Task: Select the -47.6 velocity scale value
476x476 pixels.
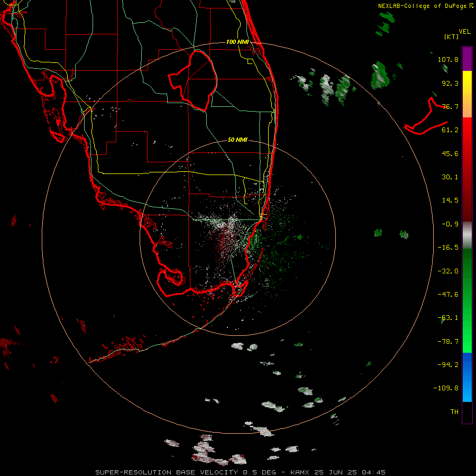Action: [x=448, y=295]
